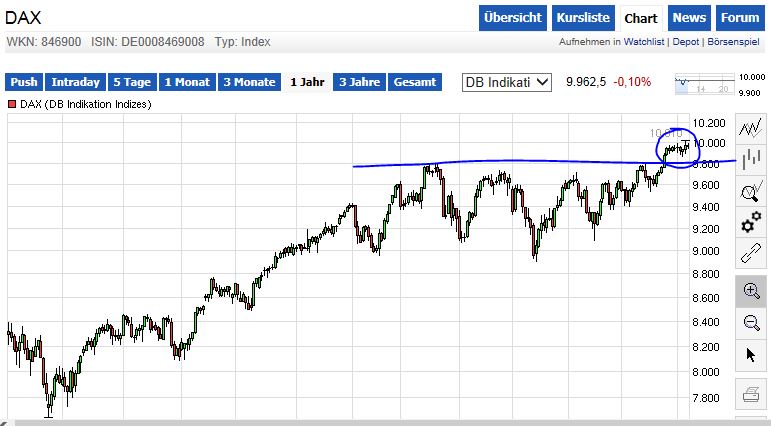771x426 pixels.
Task: Open the Kursliste tab
Action: pos(582,18)
